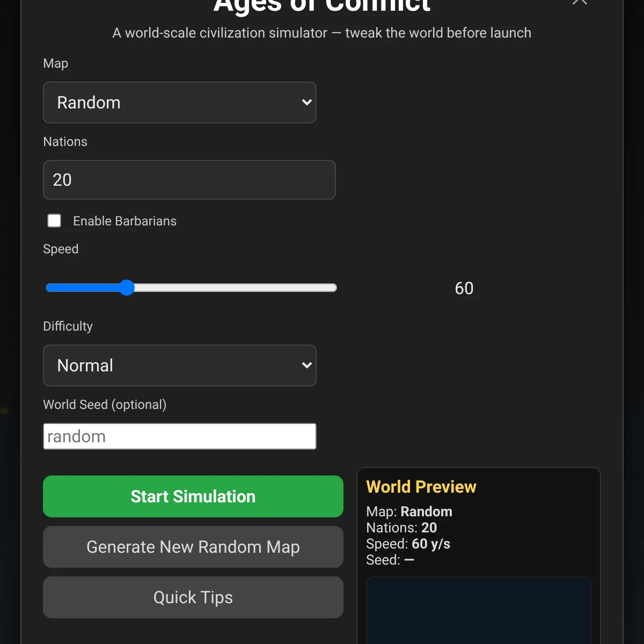Image resolution: width=644 pixels, height=644 pixels.
Task: Enable the Barbarians checkbox
Action: [54, 221]
